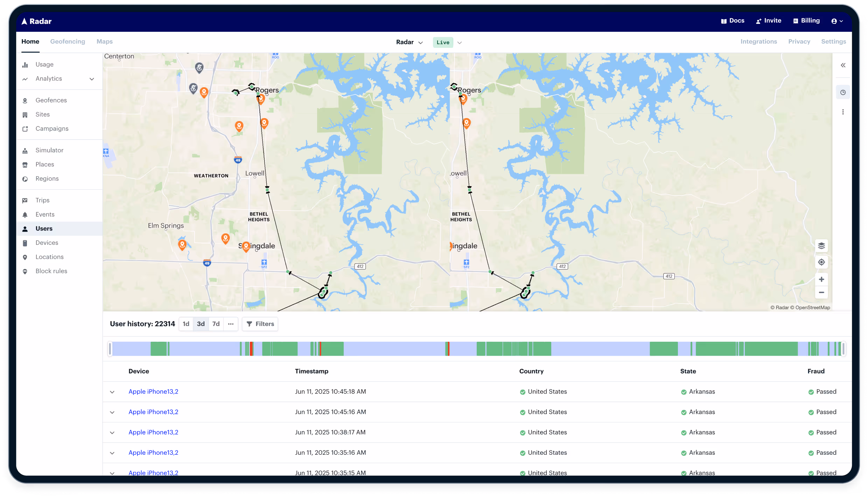Click the grey geofence marker near Centerton
Image resolution: width=868 pixels, height=496 pixels.
pyautogui.click(x=199, y=68)
